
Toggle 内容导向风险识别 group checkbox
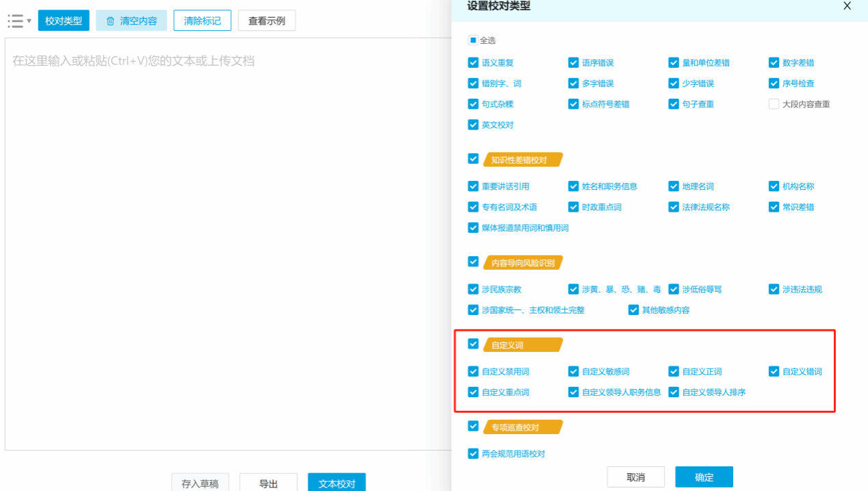tap(473, 262)
